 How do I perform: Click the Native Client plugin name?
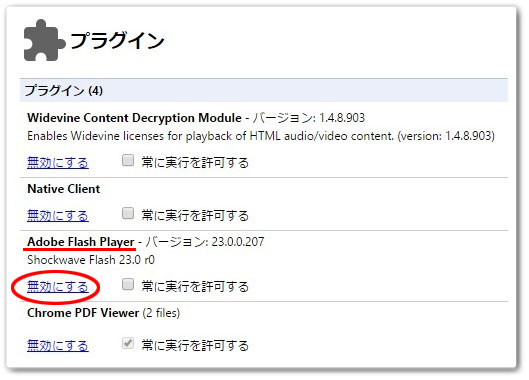(64, 189)
